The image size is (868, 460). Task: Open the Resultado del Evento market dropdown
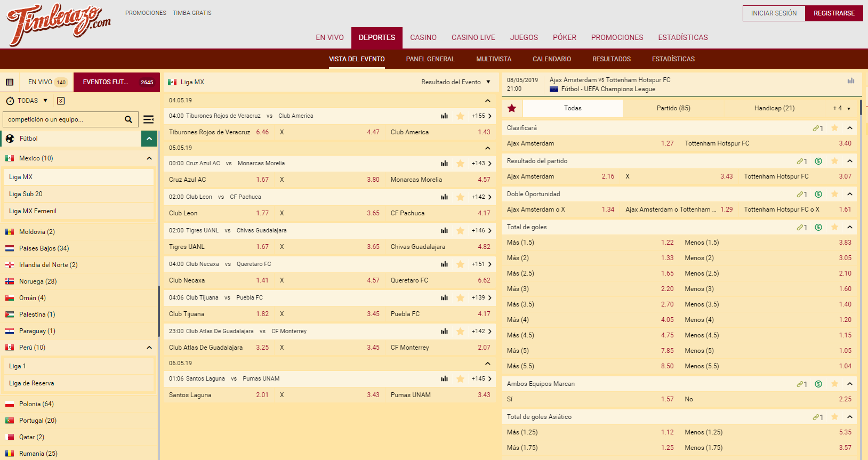pos(456,82)
